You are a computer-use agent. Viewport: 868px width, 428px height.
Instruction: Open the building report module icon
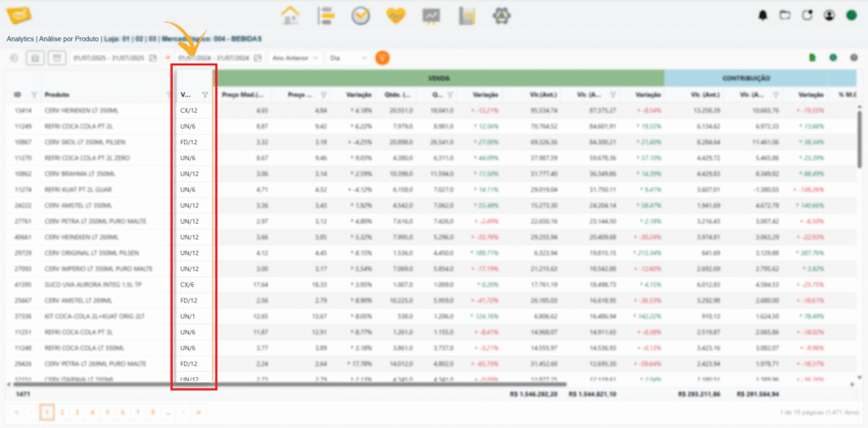(467, 16)
